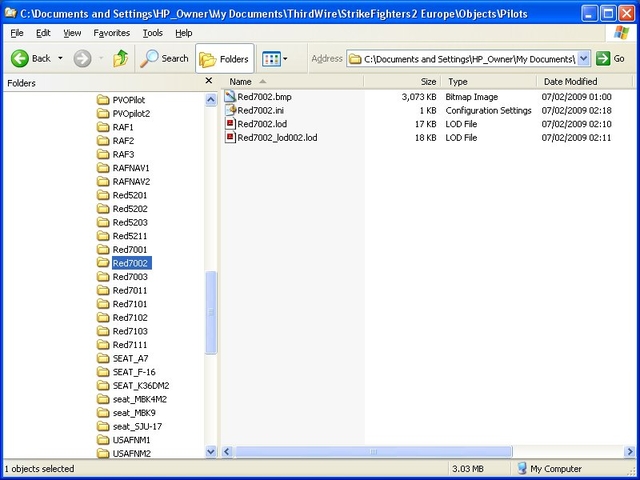Open the Search magnifier button
The width and height of the screenshot is (640, 480).
click(x=164, y=59)
